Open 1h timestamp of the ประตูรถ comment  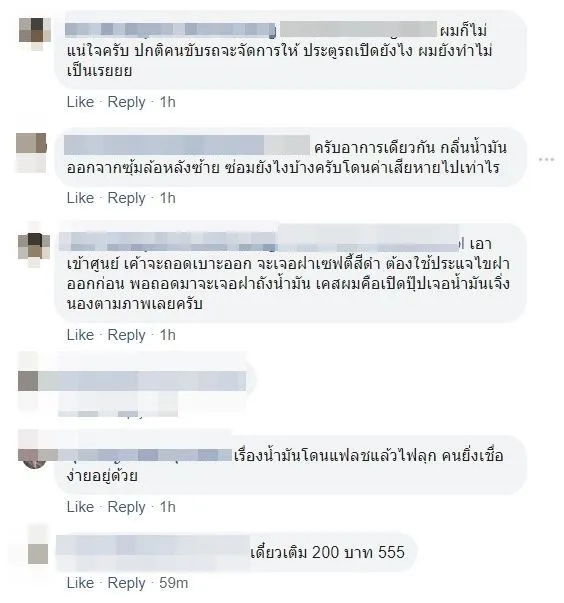point(168,102)
